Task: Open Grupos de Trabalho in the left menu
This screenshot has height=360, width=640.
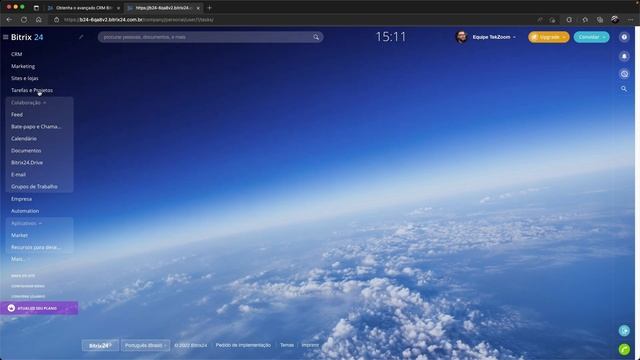Action: (34, 187)
